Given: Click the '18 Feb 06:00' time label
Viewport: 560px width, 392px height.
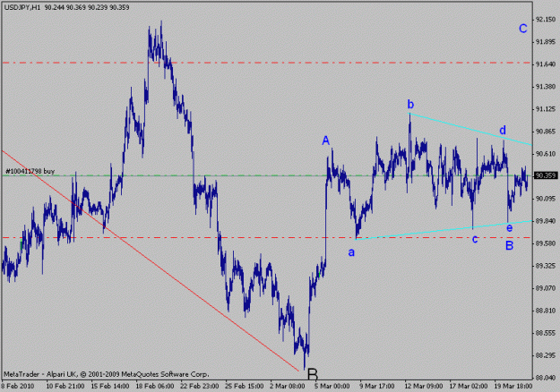Looking at the screenshot, I should click(155, 387).
